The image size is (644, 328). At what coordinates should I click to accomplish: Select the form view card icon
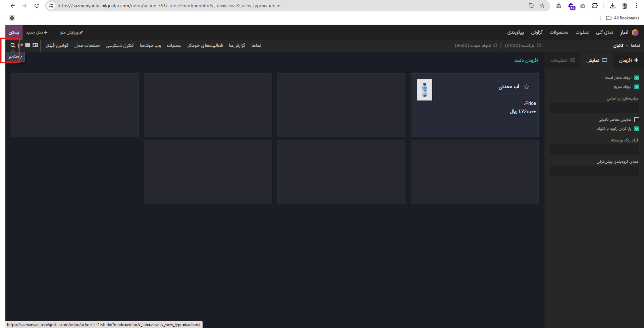(x=35, y=45)
